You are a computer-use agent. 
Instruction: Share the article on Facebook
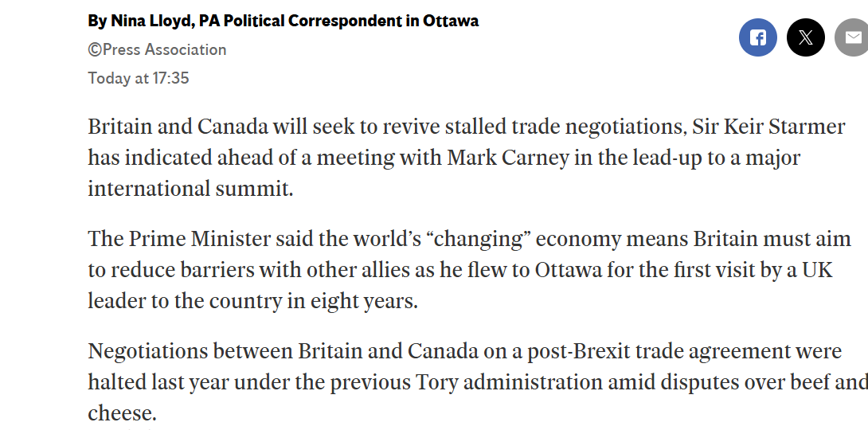(x=757, y=37)
